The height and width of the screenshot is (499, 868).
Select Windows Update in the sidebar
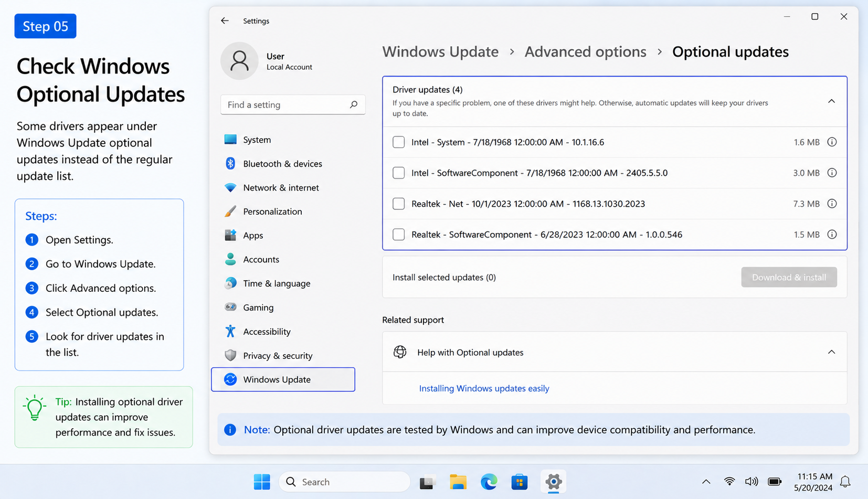(283, 379)
